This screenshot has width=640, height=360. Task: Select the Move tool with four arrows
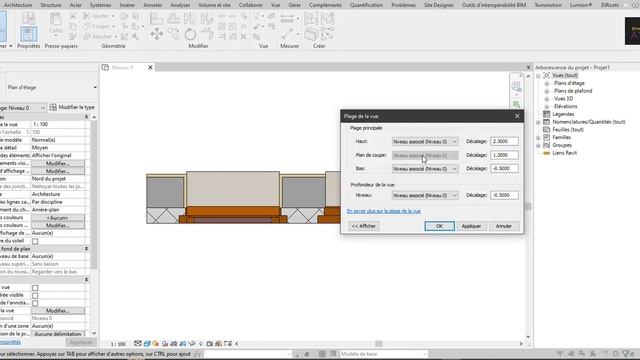(x=156, y=34)
